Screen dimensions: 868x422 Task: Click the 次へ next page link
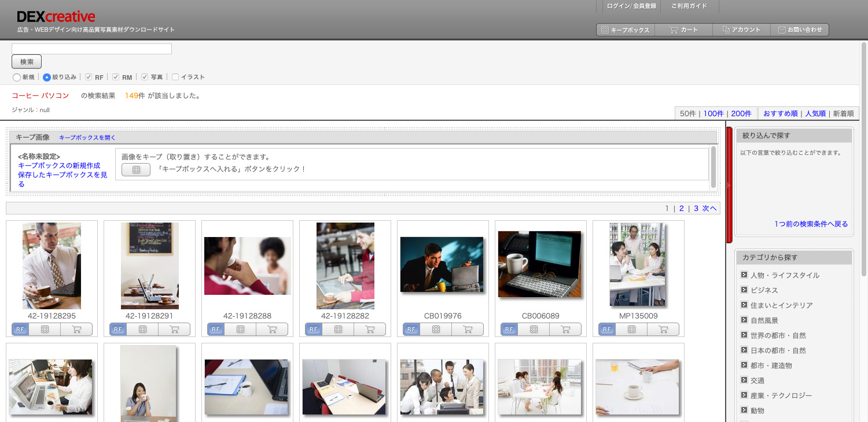pyautogui.click(x=709, y=208)
